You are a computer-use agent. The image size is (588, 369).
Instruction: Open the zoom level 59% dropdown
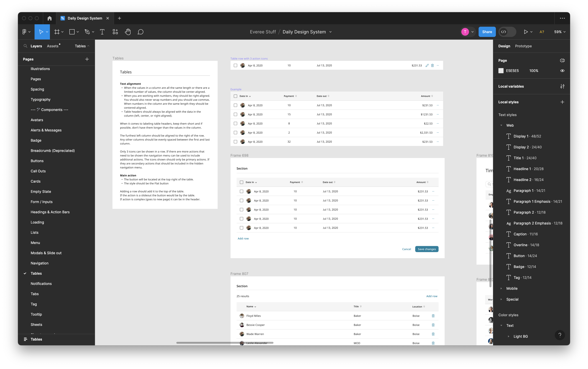pos(560,32)
